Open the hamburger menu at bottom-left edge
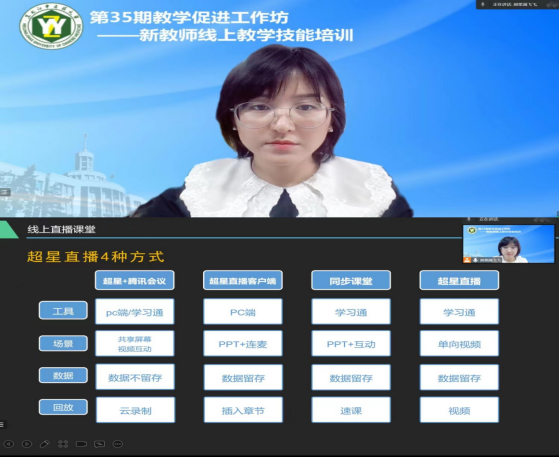The image size is (560, 458). pyautogui.click(x=2, y=424)
